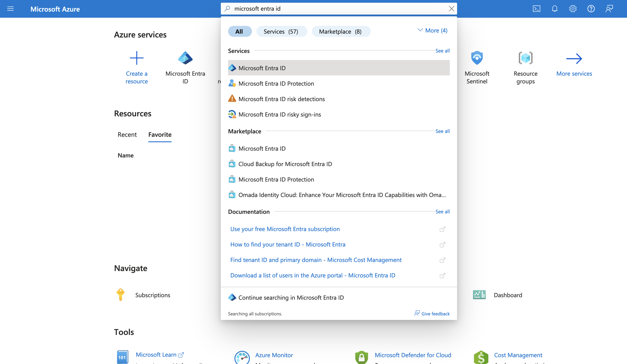The image size is (627, 364).
Task: Open 'Find tenant ID and primary domain' doc
Action: pyautogui.click(x=316, y=260)
